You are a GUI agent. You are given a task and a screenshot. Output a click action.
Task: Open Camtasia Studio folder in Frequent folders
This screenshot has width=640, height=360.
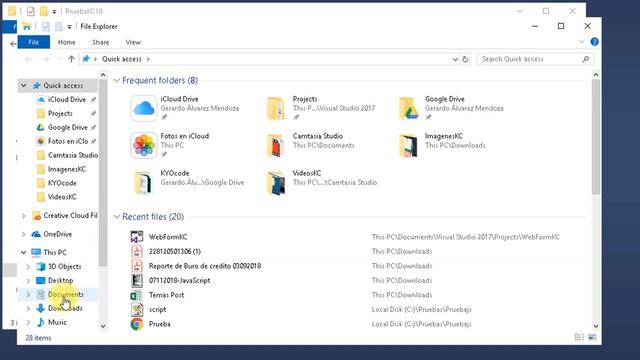276,145
